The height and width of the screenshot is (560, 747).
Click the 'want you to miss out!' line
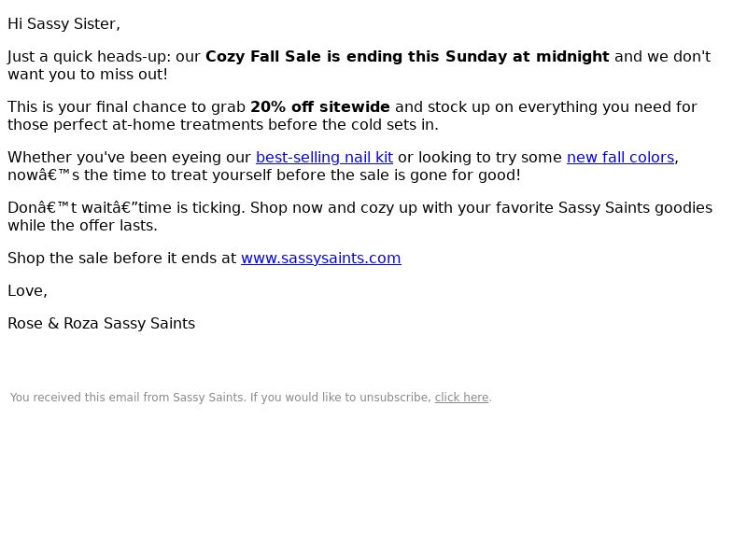(88, 75)
